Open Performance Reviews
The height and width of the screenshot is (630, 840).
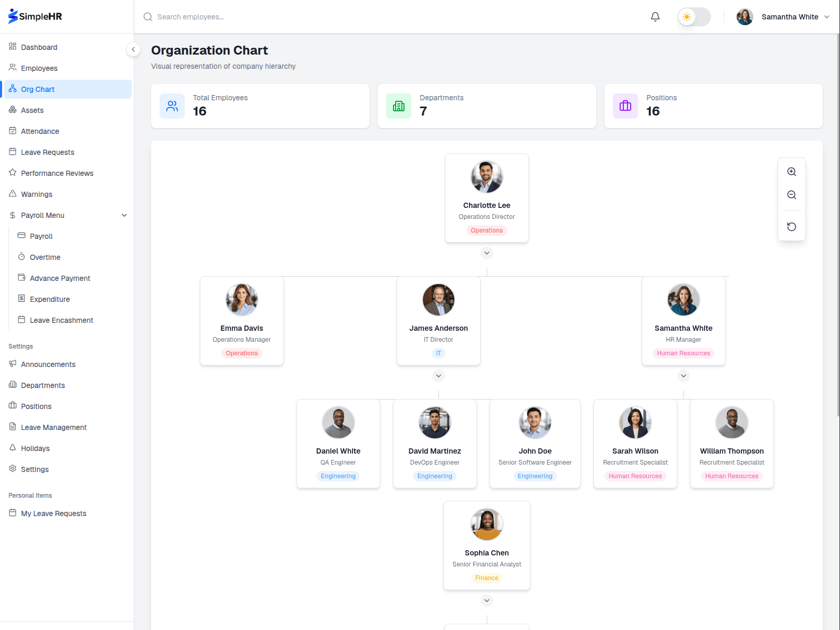[57, 173]
